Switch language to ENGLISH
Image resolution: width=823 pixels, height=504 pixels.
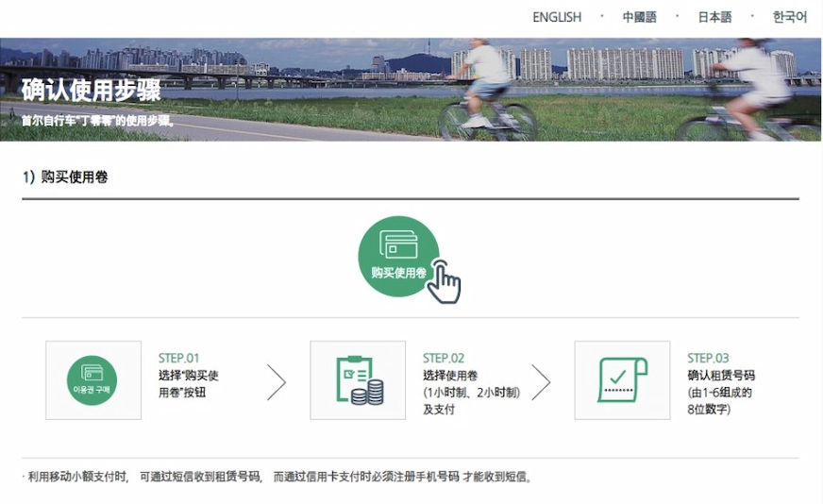pos(557,17)
